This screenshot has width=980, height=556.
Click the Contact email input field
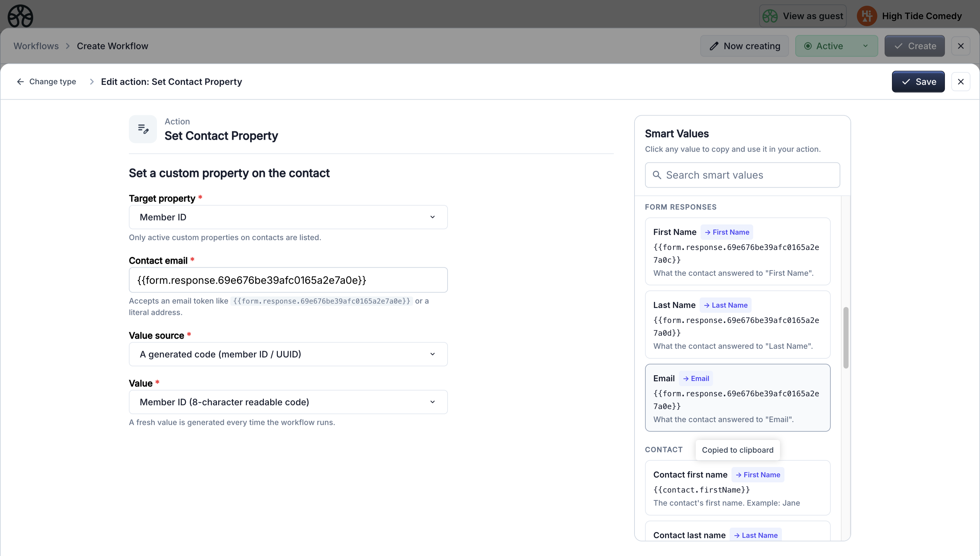pos(288,280)
